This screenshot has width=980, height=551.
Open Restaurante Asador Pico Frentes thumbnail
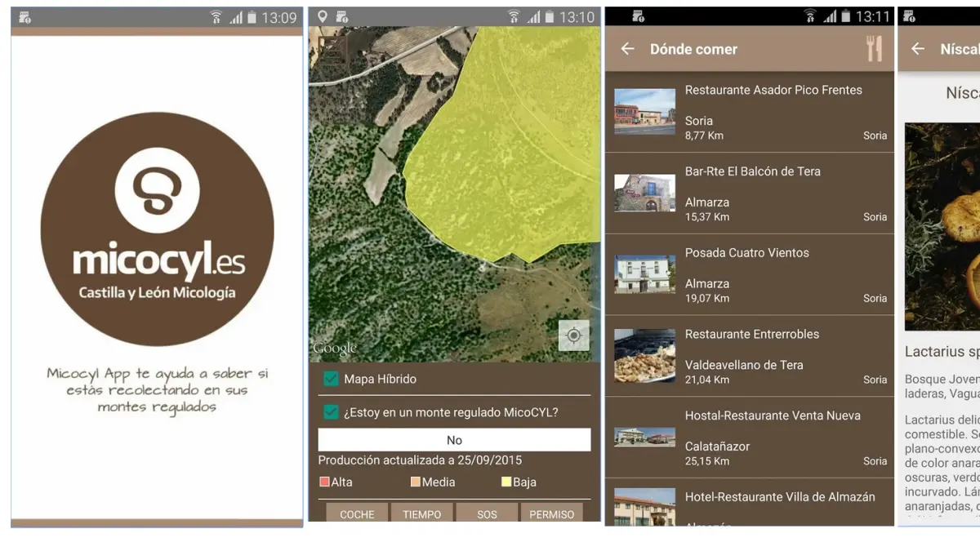pyautogui.click(x=644, y=112)
